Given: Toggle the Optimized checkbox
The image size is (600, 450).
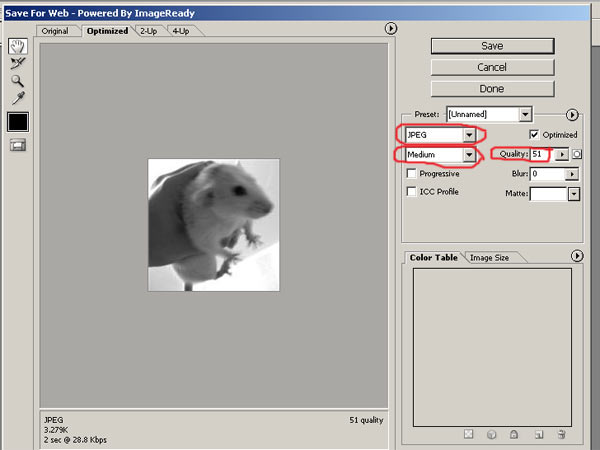Looking at the screenshot, I should [x=534, y=135].
